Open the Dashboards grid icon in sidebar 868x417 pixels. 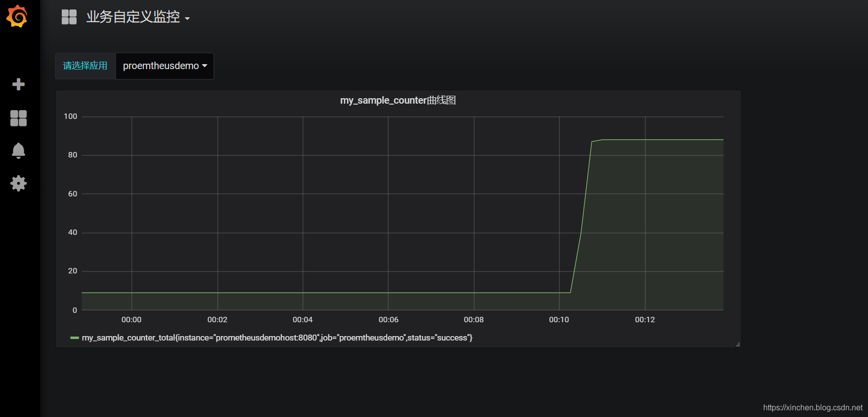[18, 118]
